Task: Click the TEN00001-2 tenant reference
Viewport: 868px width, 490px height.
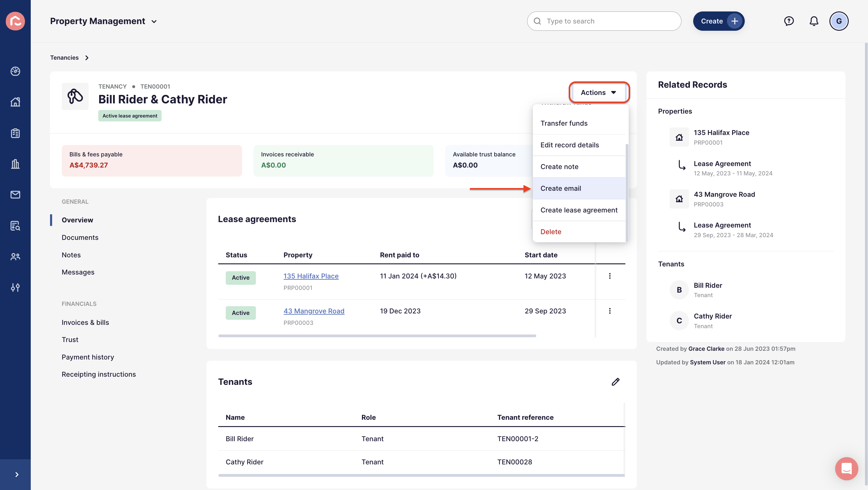Action: pos(517,438)
